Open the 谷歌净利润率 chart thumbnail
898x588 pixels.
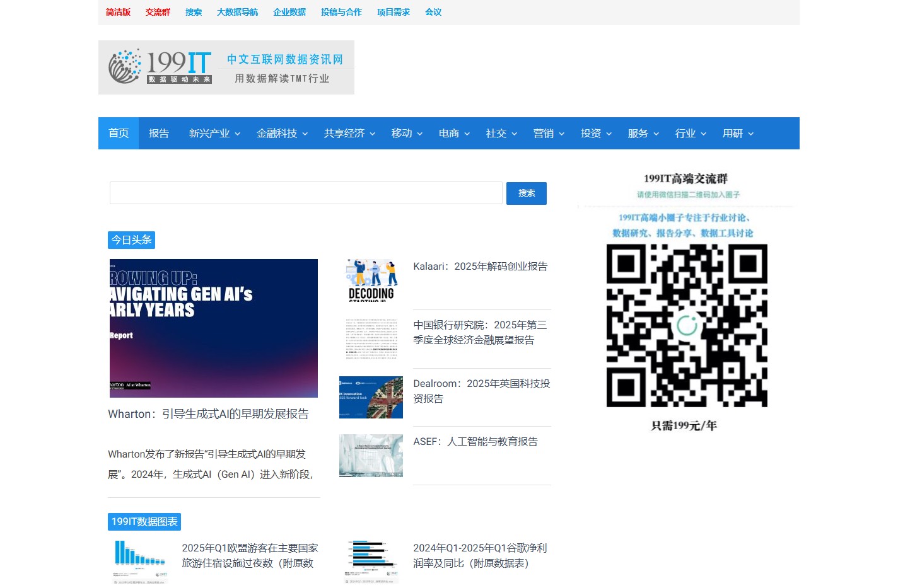(x=372, y=561)
